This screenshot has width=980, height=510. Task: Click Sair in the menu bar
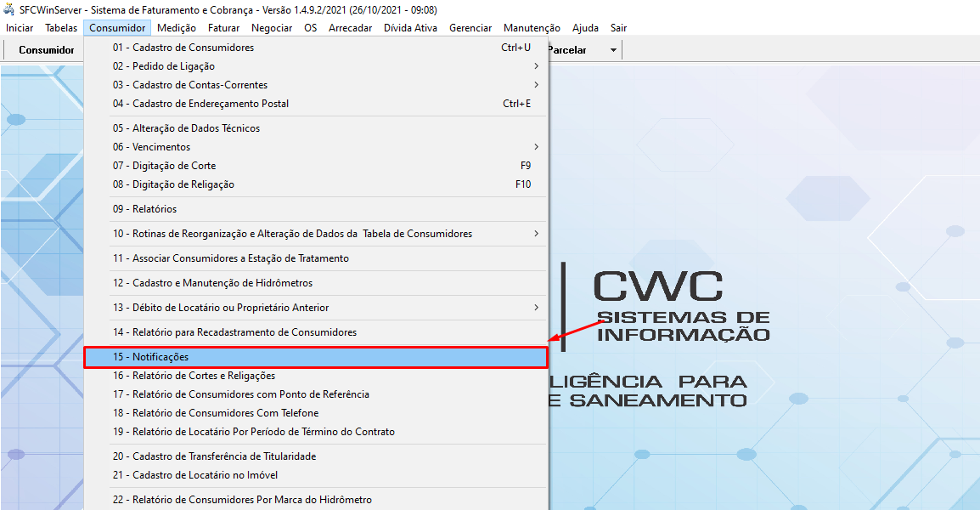[x=618, y=28]
